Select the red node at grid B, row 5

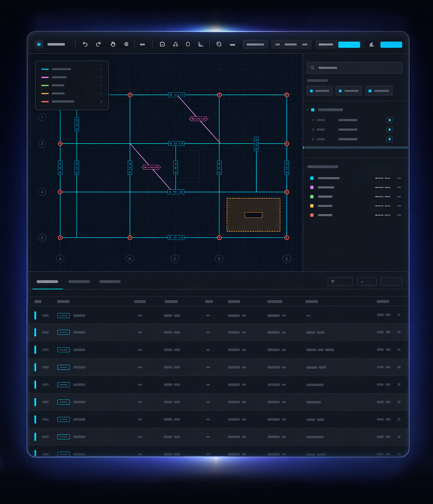(x=130, y=238)
